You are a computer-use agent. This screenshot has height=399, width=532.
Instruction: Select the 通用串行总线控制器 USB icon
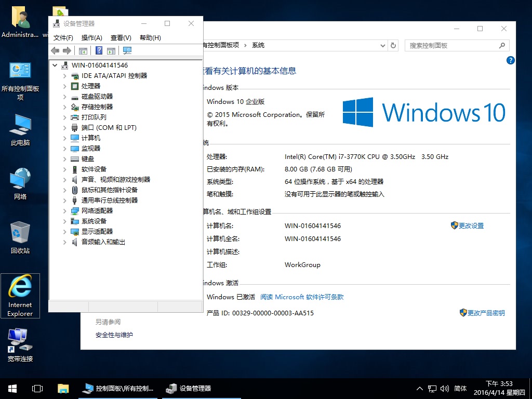pos(75,200)
